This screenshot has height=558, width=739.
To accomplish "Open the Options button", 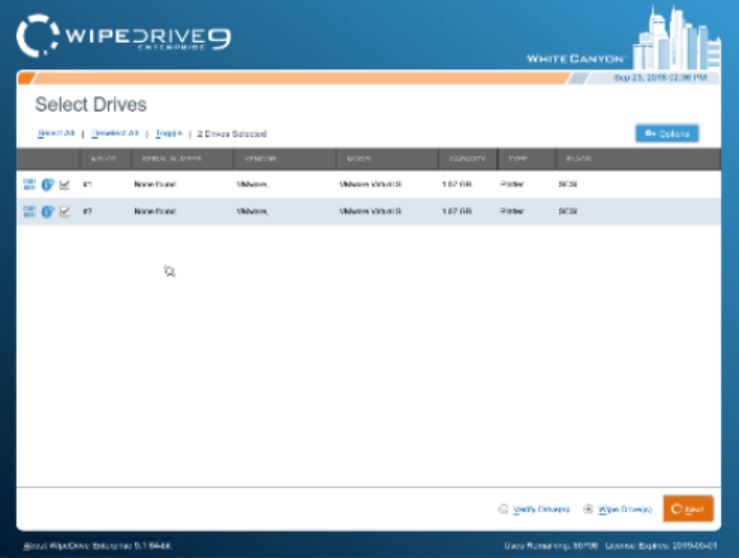I will pos(667,134).
